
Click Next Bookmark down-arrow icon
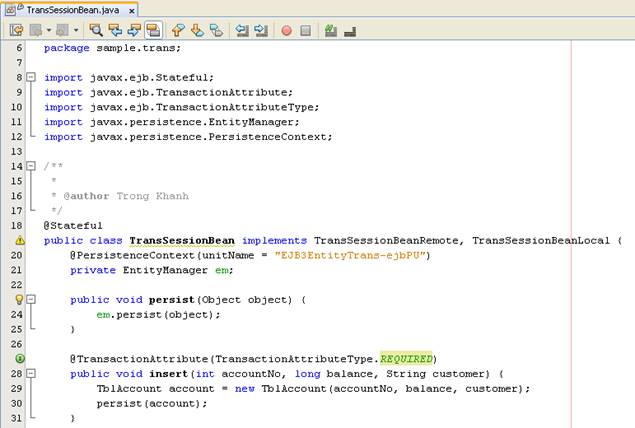pos(197,30)
